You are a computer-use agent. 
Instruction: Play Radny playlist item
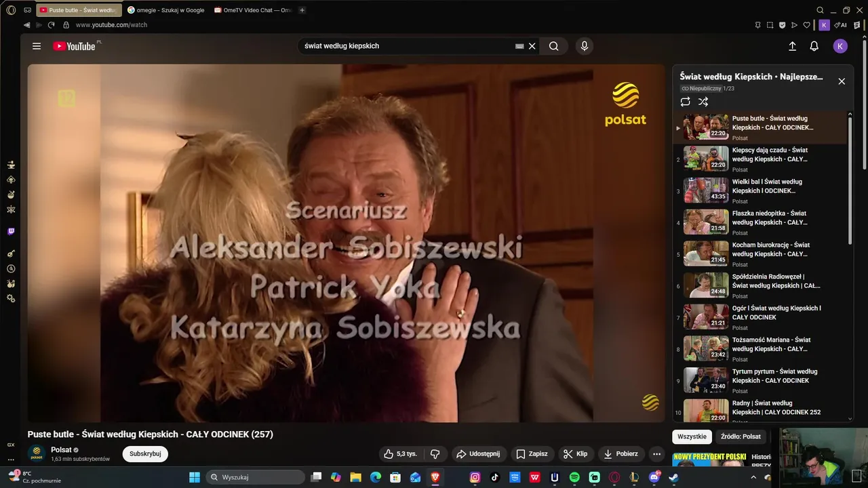[759, 410]
